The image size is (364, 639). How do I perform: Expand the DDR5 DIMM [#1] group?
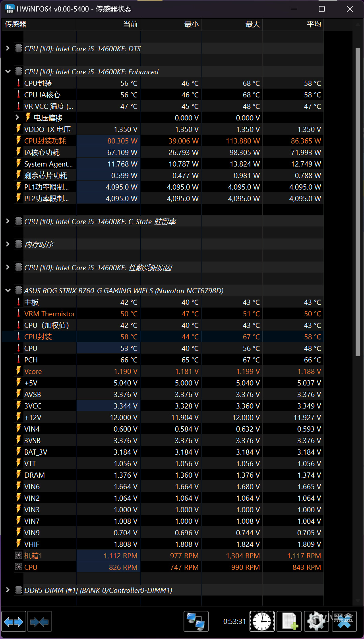(8, 590)
